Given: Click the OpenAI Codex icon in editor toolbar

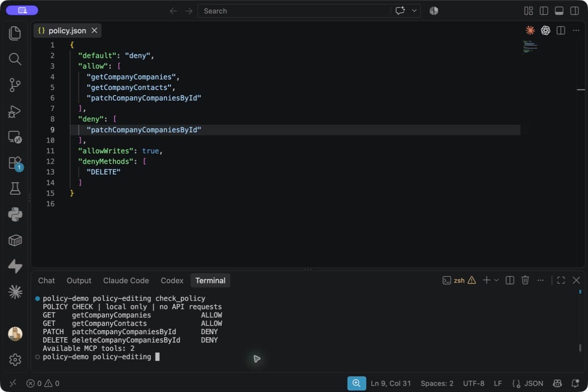Looking at the screenshot, I should pos(545,31).
